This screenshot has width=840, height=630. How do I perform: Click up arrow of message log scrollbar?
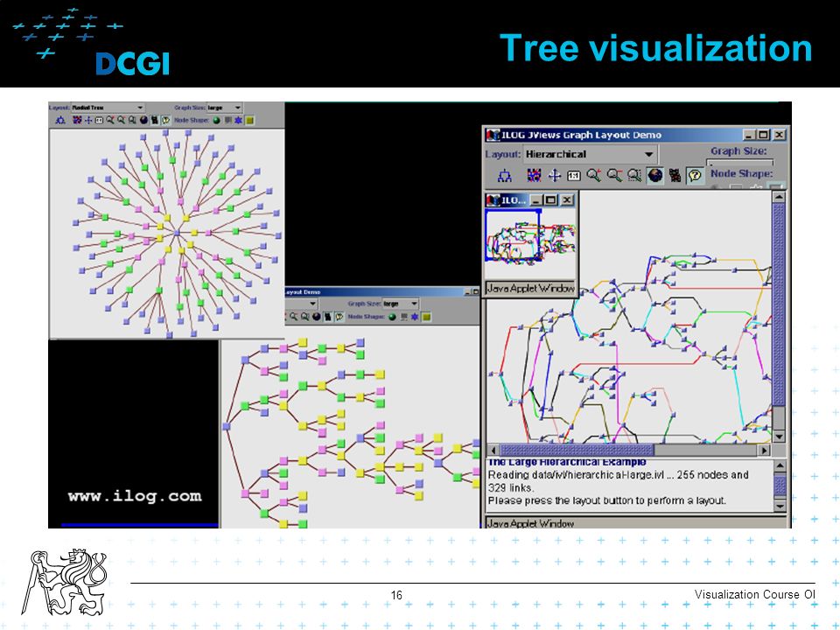780,466
